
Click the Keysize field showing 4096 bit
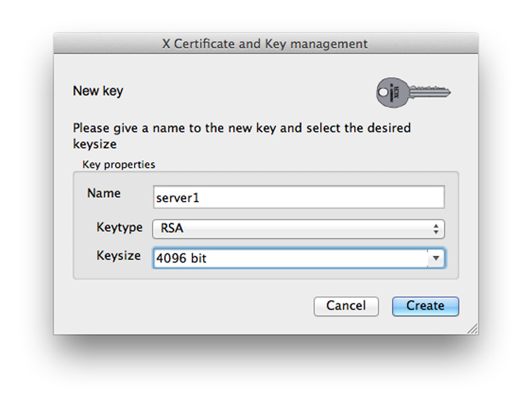(x=289, y=258)
